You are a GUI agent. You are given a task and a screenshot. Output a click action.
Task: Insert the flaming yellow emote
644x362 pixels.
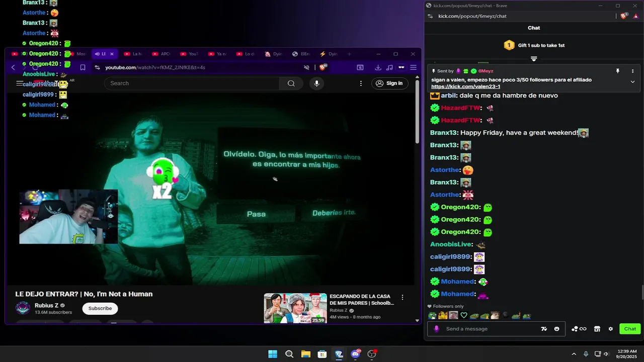[x=443, y=316]
